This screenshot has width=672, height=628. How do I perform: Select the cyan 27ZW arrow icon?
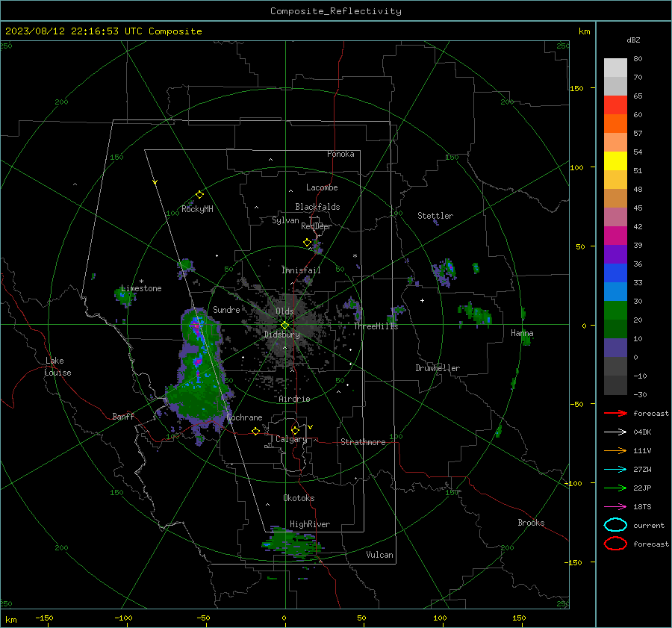click(615, 470)
